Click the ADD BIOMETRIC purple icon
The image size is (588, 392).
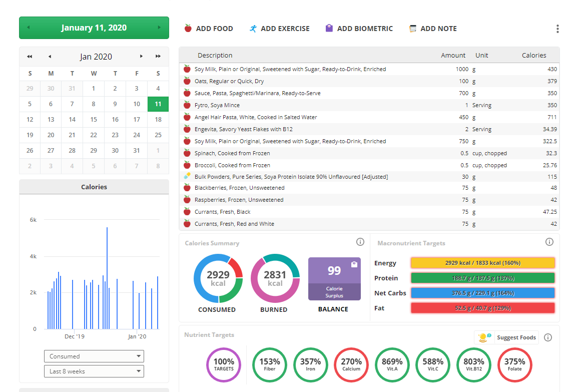[x=329, y=28]
